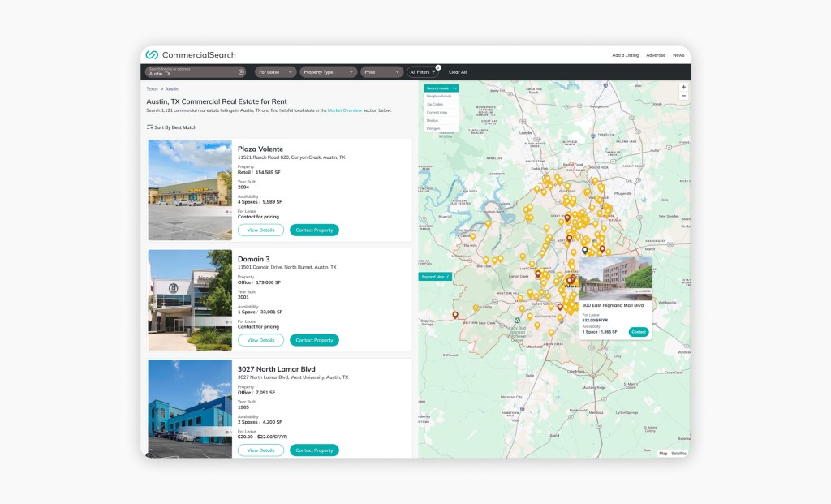Clear the Austin, TX search field icon
Viewport: 831px width, 504px height.
click(x=241, y=72)
